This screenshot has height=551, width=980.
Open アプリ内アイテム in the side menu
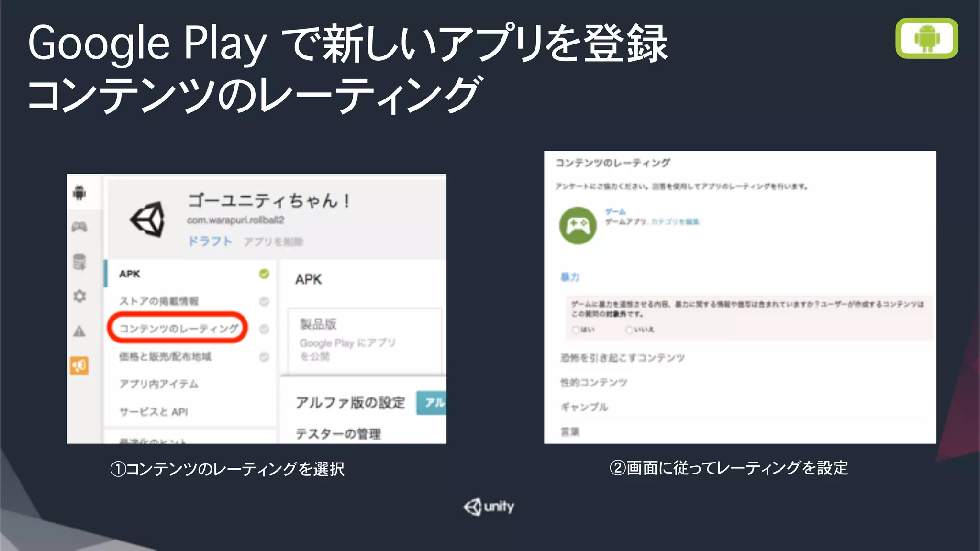pyautogui.click(x=158, y=384)
